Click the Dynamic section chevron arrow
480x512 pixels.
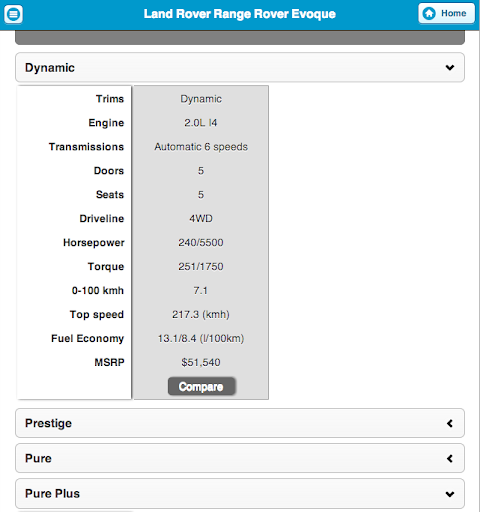pos(450,68)
